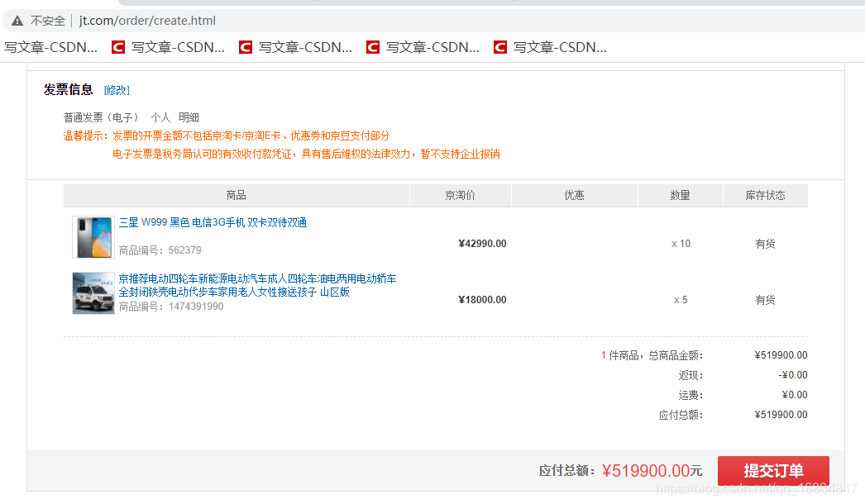Click the x 10 quantity value

[681, 244]
